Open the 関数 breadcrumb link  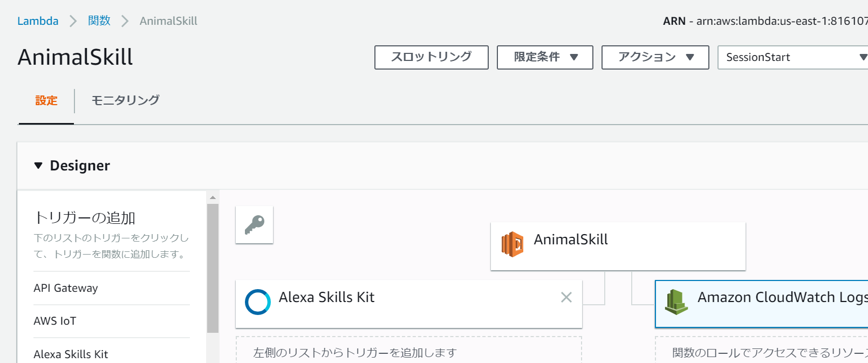(99, 21)
